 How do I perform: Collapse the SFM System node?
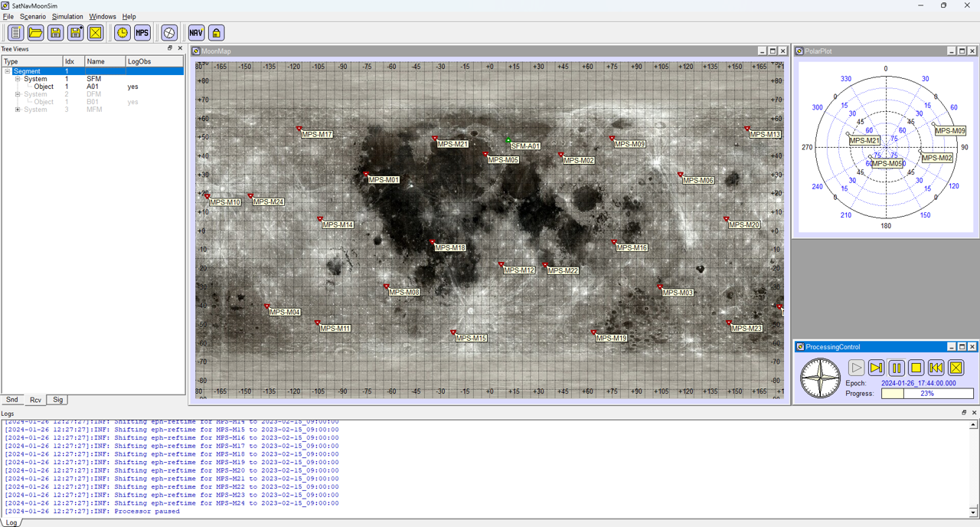[18, 79]
